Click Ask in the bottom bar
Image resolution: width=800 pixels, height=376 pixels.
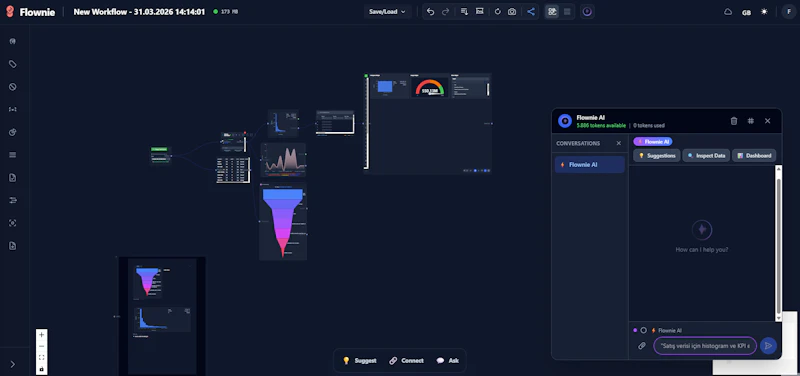[x=447, y=361]
